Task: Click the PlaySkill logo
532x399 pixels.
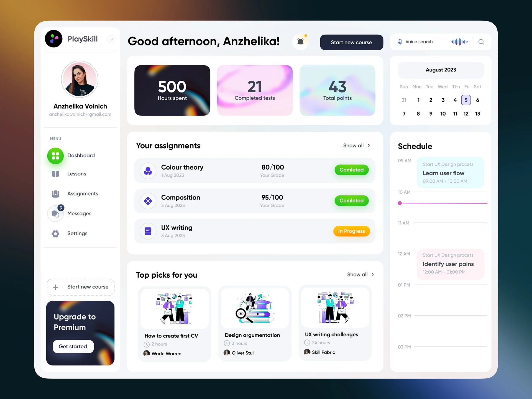Action: [x=53, y=39]
